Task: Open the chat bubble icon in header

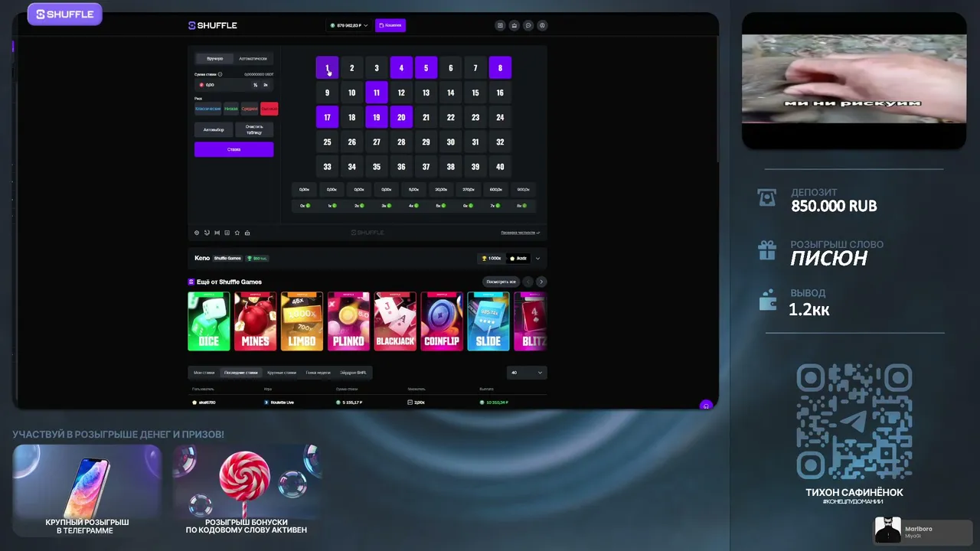Action: [x=528, y=25]
